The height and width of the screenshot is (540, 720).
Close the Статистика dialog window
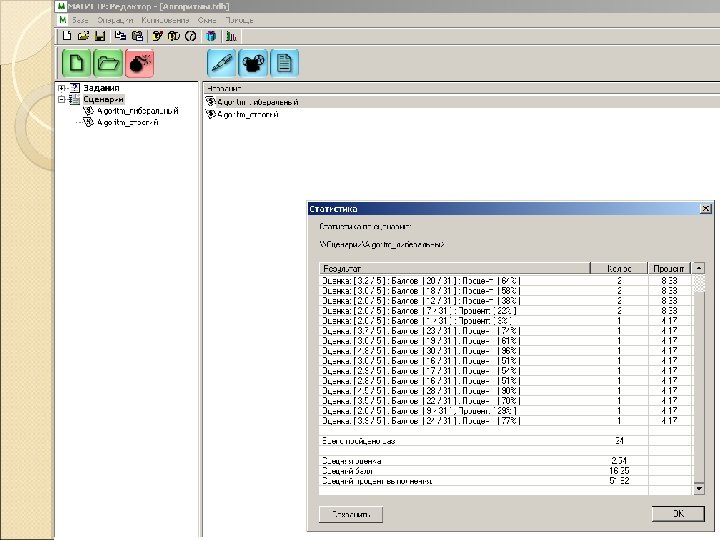[706, 209]
